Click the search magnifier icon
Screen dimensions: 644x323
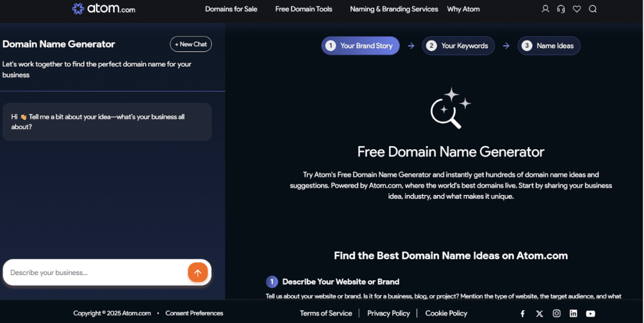592,9
